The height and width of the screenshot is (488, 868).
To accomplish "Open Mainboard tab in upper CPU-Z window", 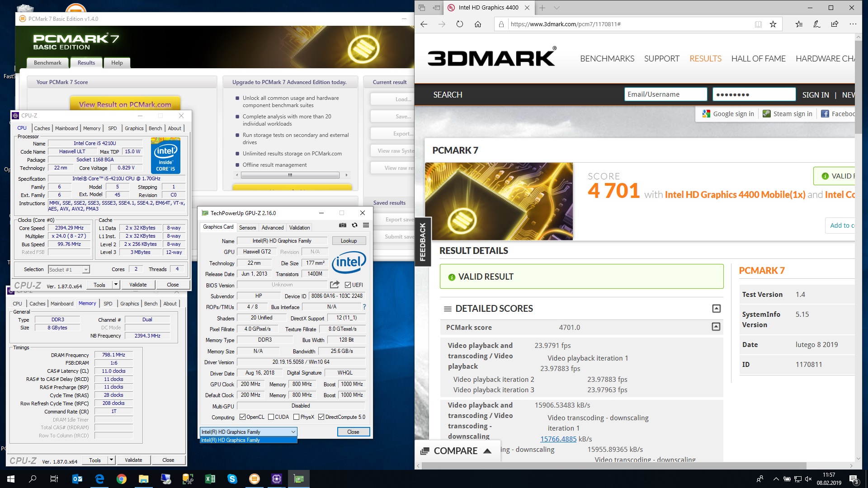I will tap(66, 128).
